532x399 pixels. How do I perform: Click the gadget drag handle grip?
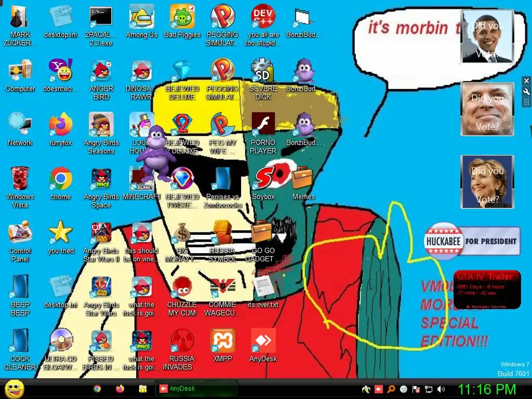pyautogui.click(x=526, y=102)
